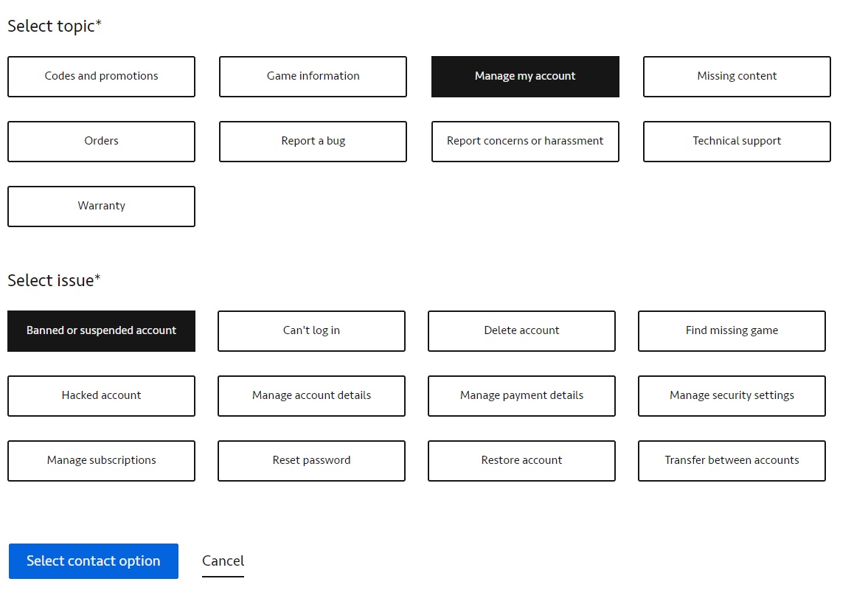Select the Codes and promotions topic

pos(101,76)
